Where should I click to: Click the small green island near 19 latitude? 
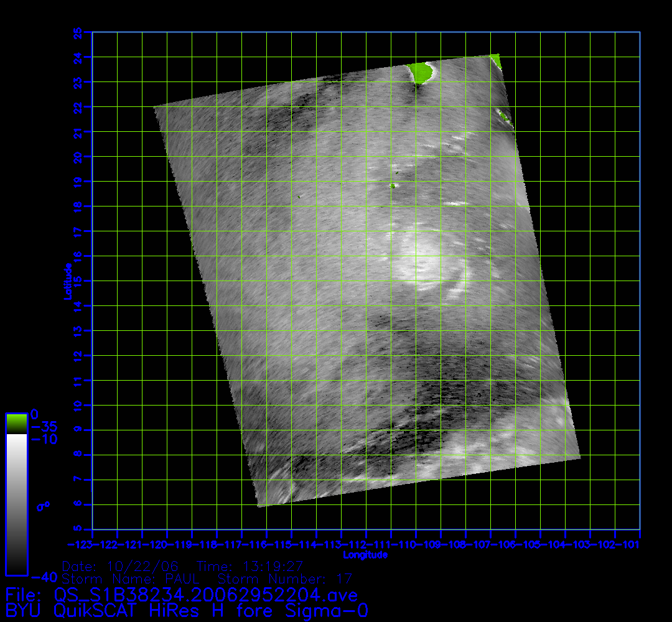tap(393, 185)
